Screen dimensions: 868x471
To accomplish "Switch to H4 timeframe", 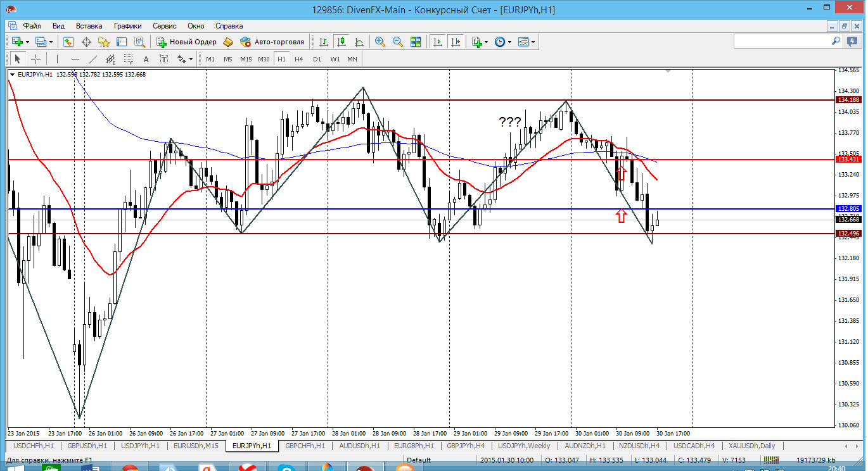I will (299, 59).
